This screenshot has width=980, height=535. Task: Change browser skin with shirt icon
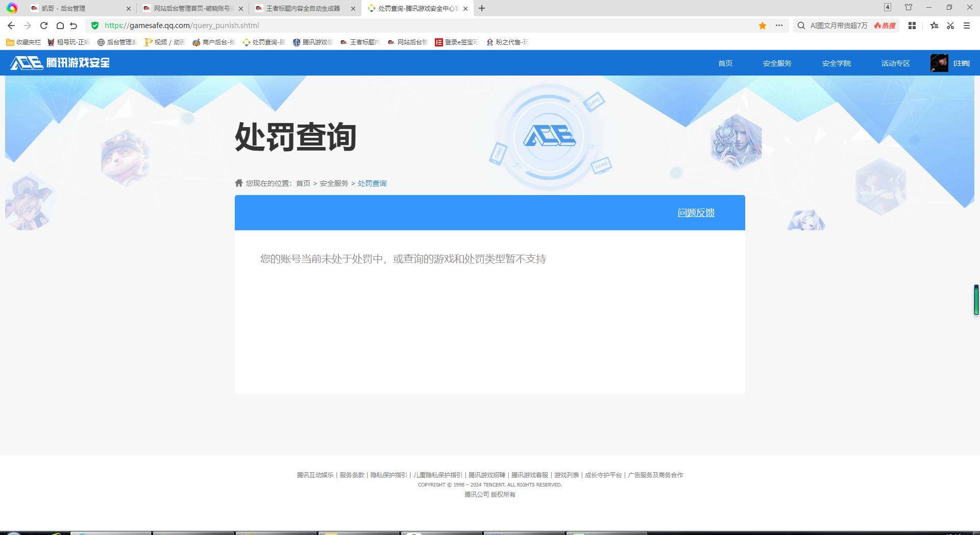coord(909,8)
